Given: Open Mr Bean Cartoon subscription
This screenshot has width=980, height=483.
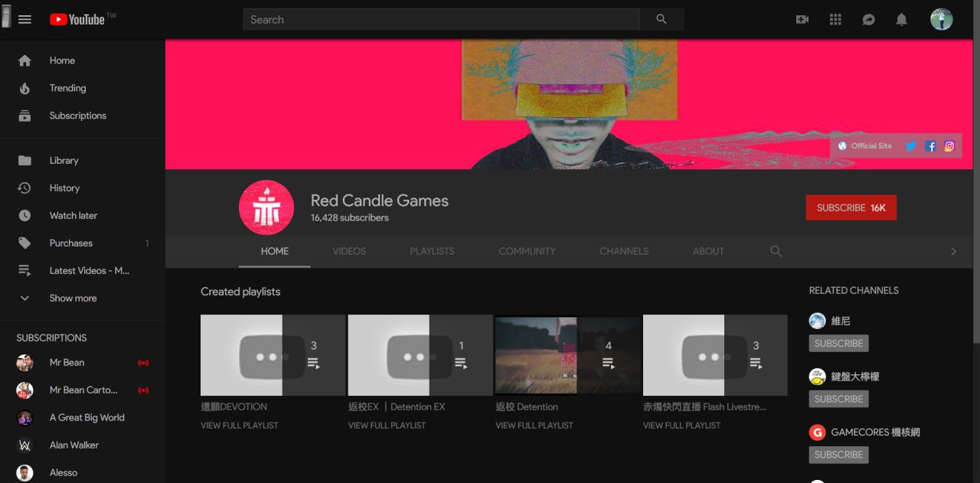Looking at the screenshot, I should click(83, 390).
